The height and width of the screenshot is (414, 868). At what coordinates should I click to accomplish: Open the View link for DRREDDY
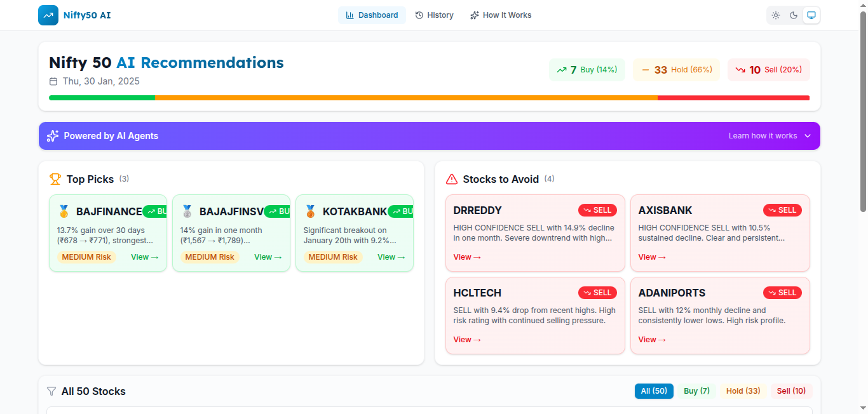[x=467, y=257]
